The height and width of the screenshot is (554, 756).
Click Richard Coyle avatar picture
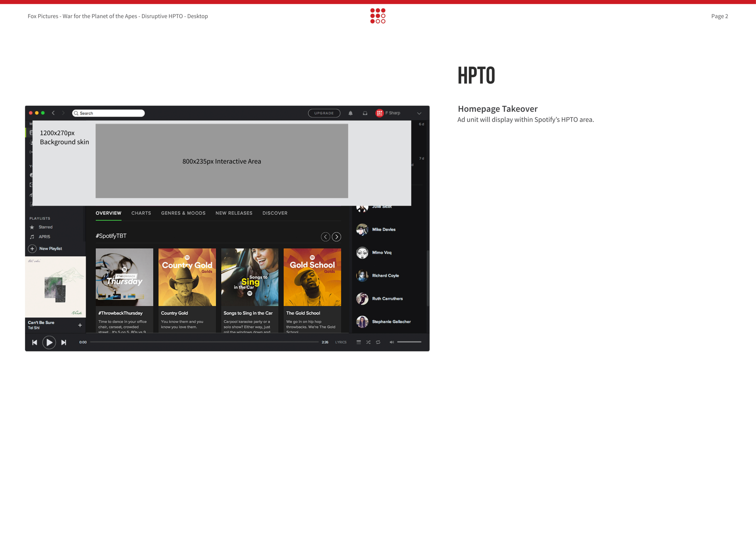(362, 276)
